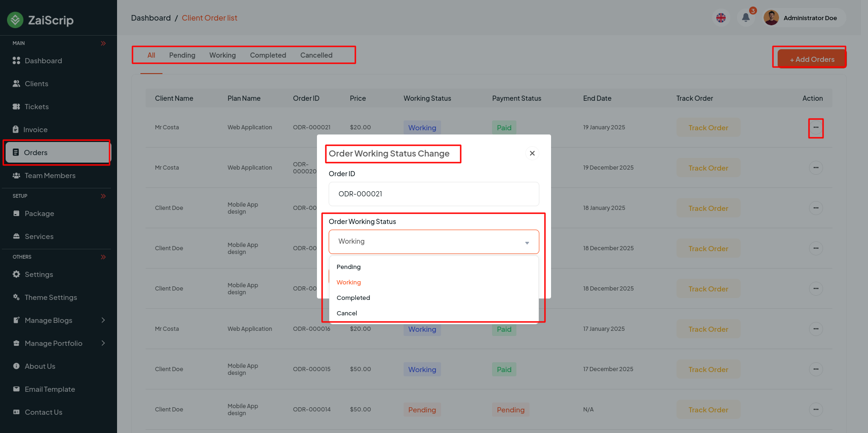Click the Price column header
This screenshot has height=433, width=868.
358,98
